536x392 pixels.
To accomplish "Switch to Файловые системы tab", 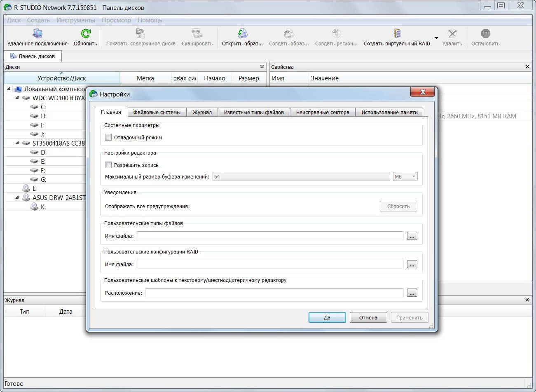I will coord(157,112).
